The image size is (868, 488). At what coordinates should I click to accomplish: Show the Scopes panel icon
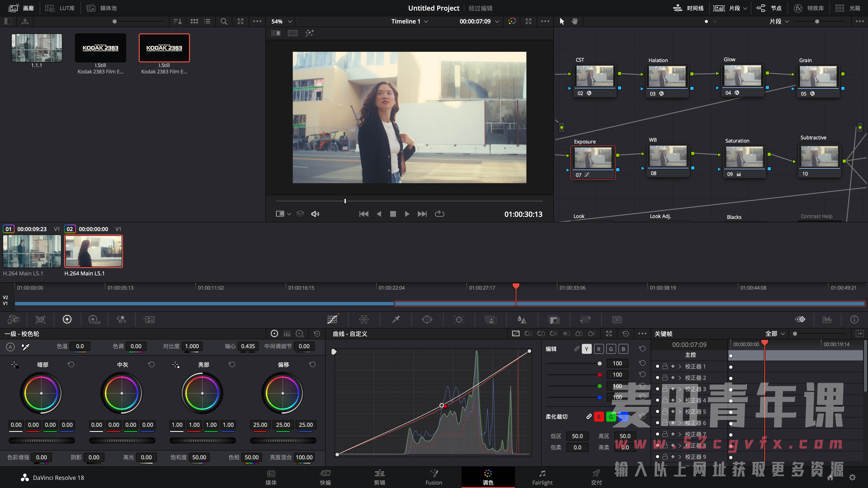(827, 319)
